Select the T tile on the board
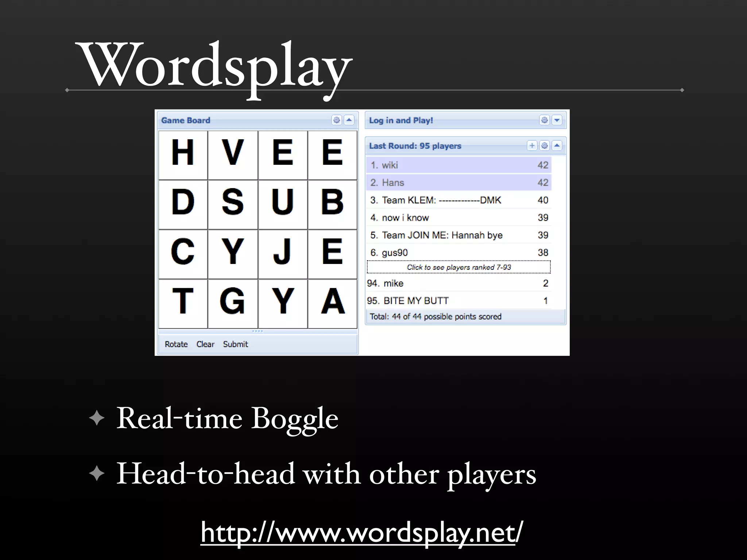 coord(183,304)
